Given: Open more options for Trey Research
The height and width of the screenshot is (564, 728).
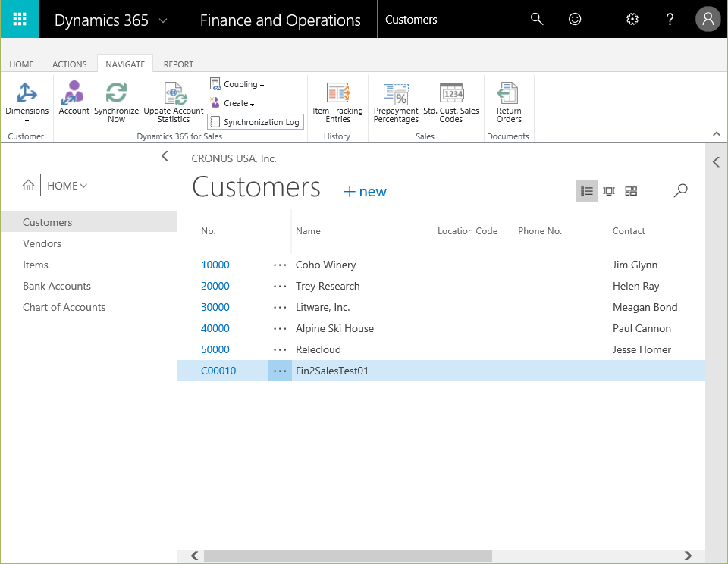Looking at the screenshot, I should click(x=280, y=287).
